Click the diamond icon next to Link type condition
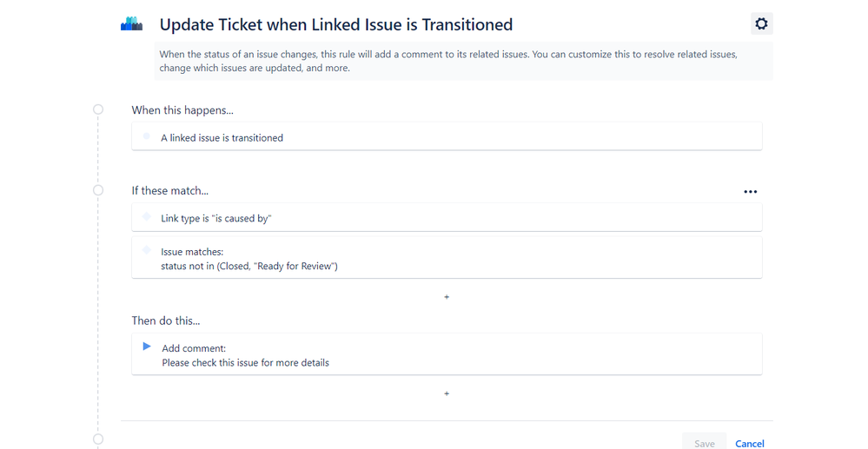The width and height of the screenshot is (868, 449). coord(146,216)
